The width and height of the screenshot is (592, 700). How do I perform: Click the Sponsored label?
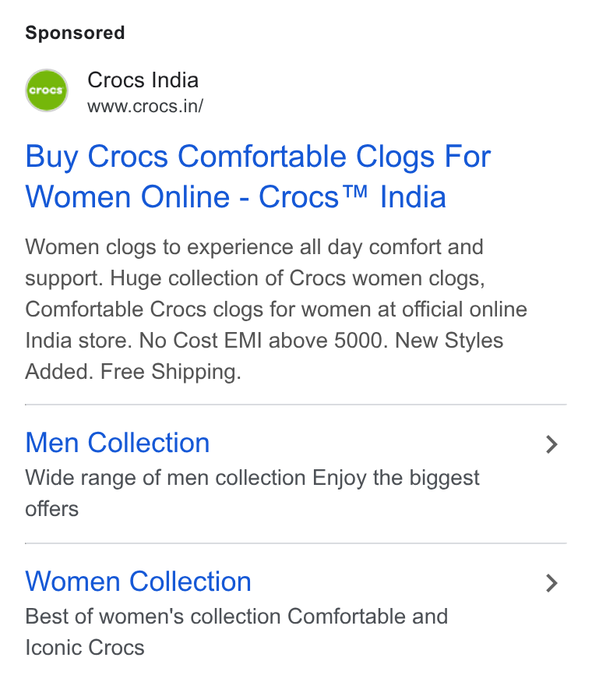(75, 33)
